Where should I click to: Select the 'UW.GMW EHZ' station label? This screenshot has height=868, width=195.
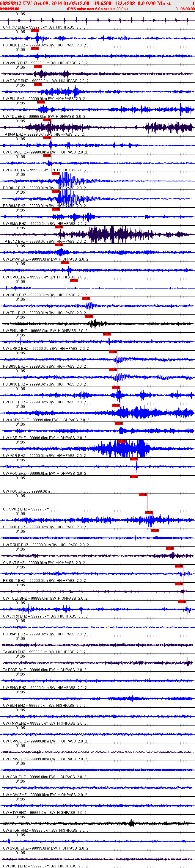tap(15, 742)
